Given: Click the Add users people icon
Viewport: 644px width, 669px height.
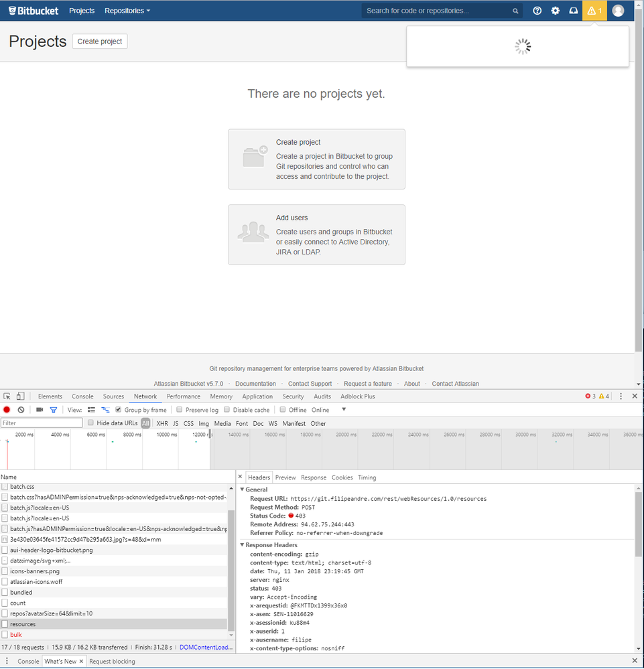Looking at the screenshot, I should [253, 232].
